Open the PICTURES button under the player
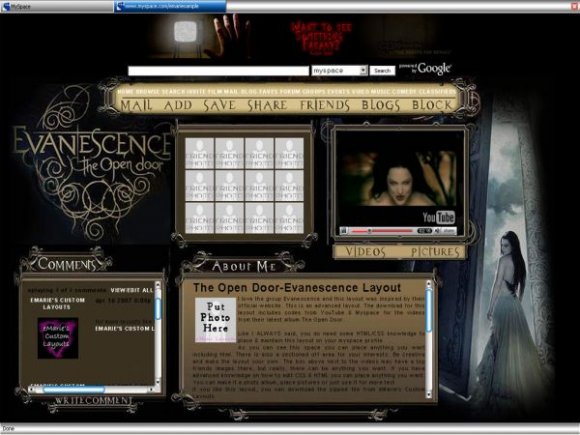The height and width of the screenshot is (435, 580). coord(435,252)
